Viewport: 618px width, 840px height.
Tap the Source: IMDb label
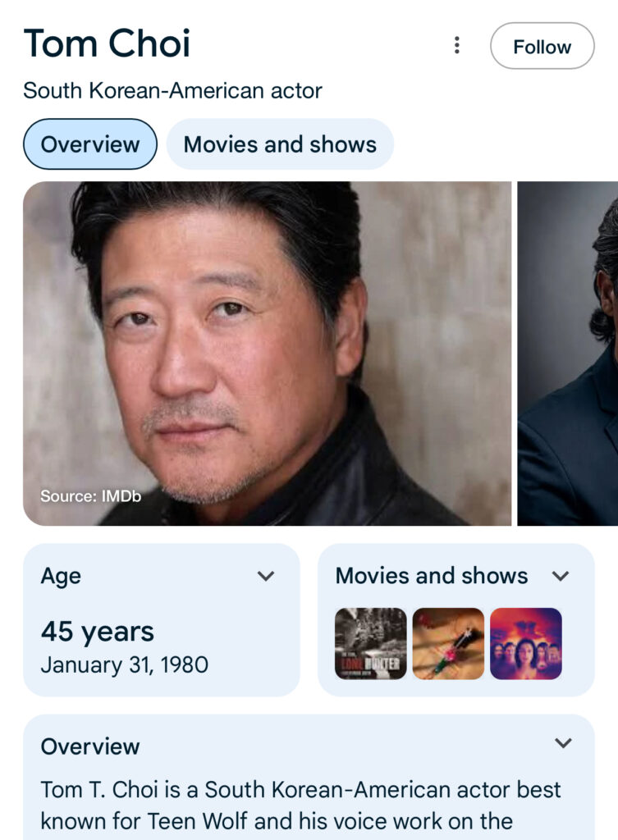point(91,496)
